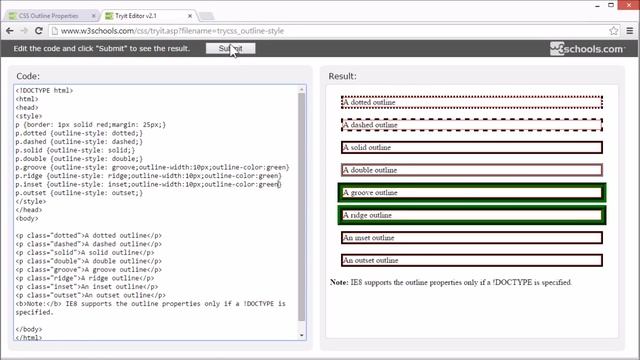Maximize the browser window
The height and width of the screenshot is (360, 640).
(611, 5)
